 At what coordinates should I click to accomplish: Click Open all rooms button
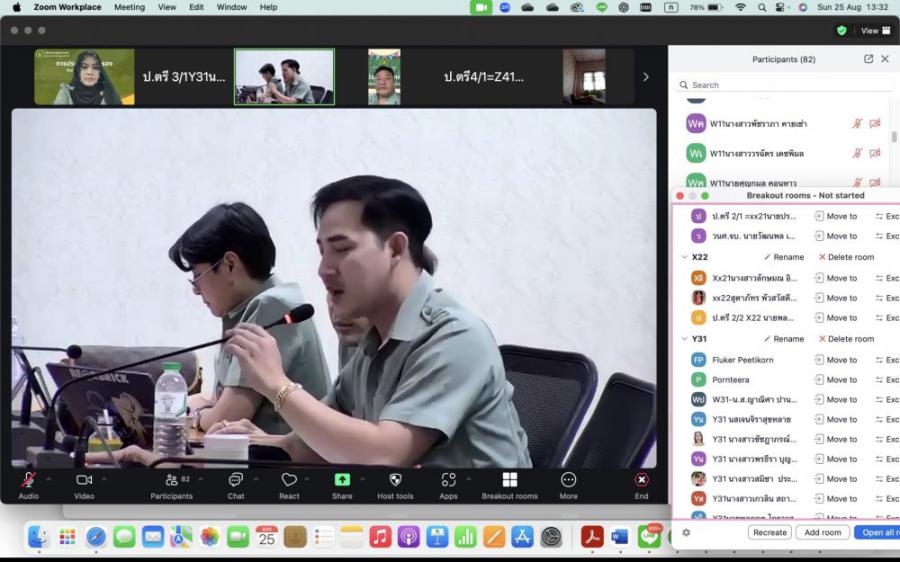pyautogui.click(x=877, y=532)
